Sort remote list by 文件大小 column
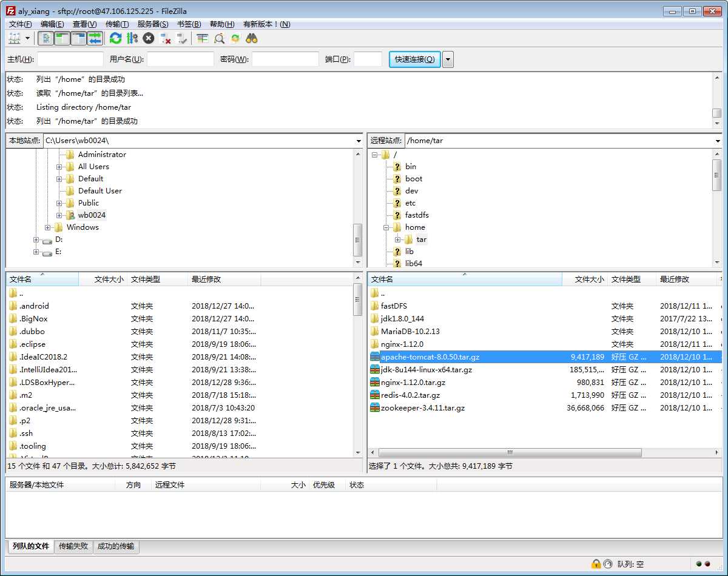This screenshot has width=728, height=576. pos(585,280)
